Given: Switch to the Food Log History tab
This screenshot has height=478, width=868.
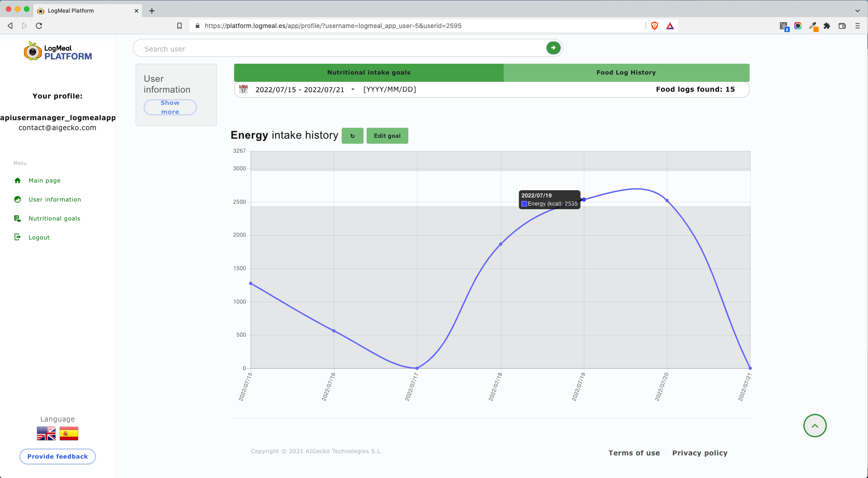Looking at the screenshot, I should click(x=626, y=72).
